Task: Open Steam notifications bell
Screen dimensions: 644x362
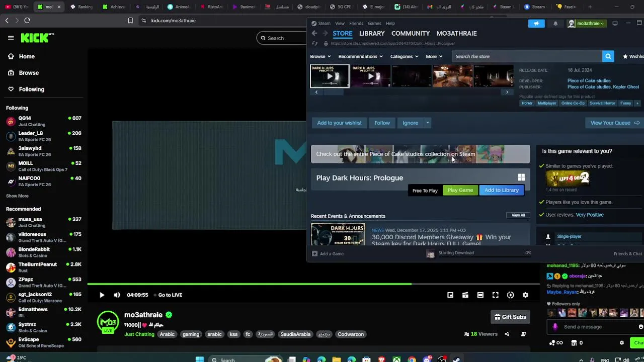Action: tap(555, 23)
